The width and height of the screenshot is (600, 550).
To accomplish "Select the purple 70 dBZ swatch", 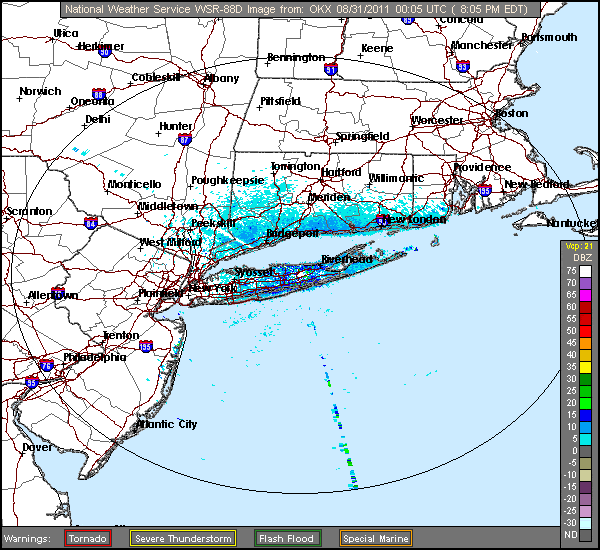I will pyautogui.click(x=585, y=283).
